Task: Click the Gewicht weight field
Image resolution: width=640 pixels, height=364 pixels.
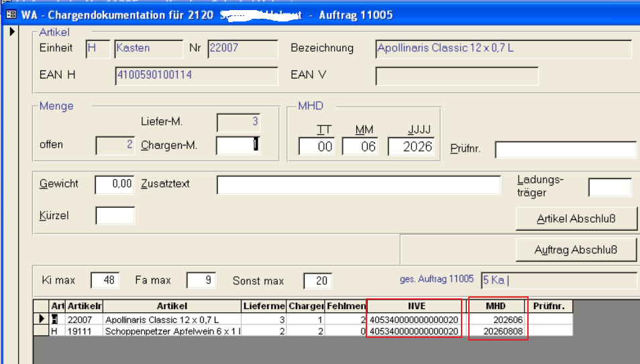Action: pyautogui.click(x=114, y=184)
